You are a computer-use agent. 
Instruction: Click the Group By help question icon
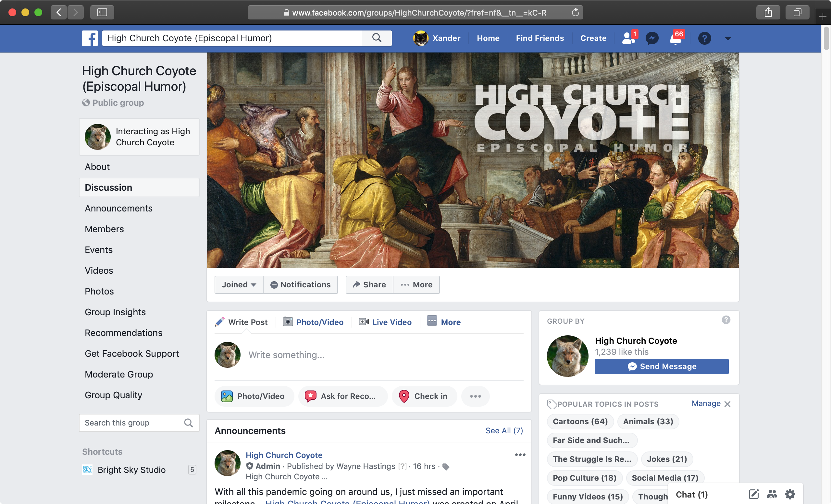click(x=726, y=320)
